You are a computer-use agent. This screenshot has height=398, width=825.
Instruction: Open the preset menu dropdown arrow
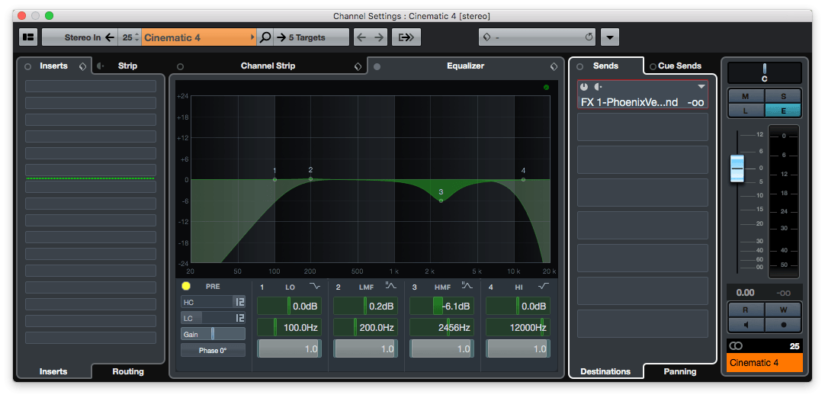point(610,37)
